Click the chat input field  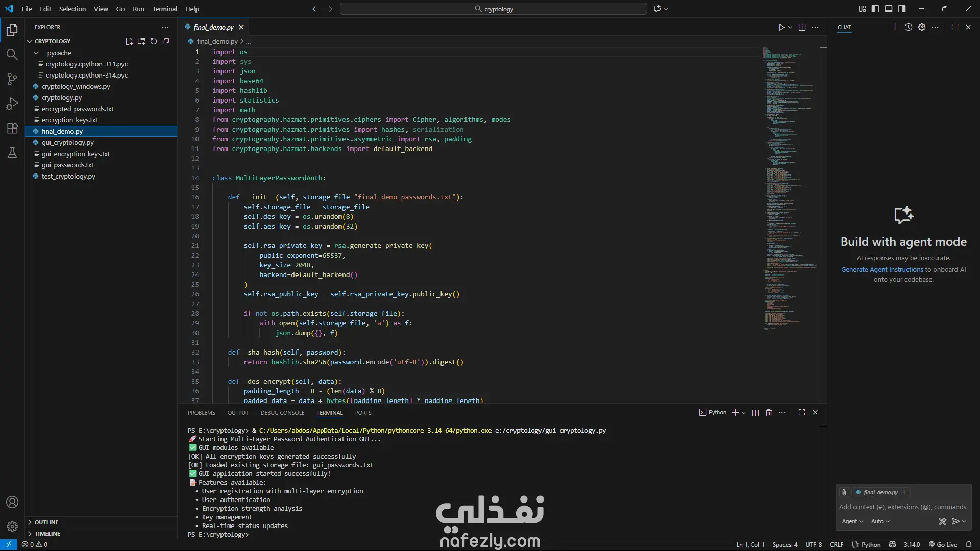902,507
